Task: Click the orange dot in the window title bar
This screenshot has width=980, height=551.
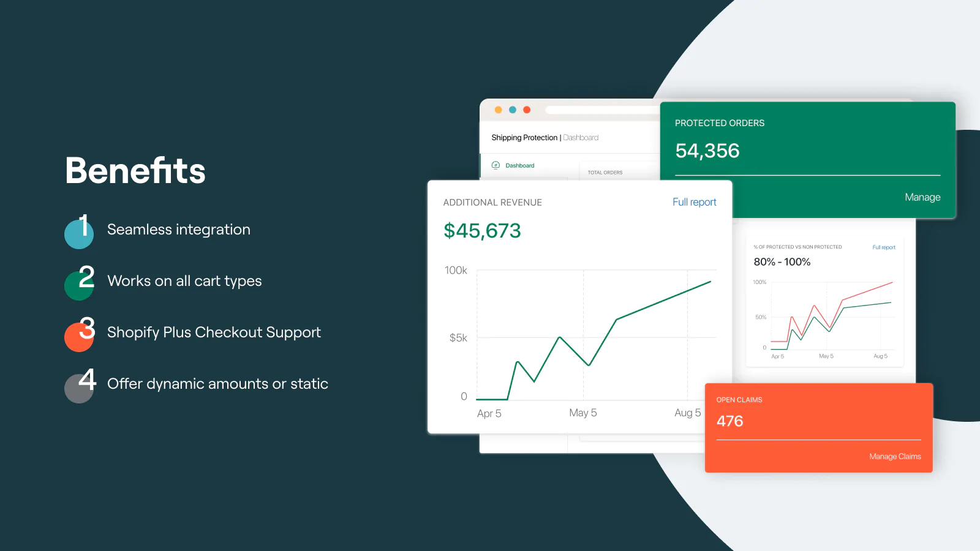Action: pos(498,110)
